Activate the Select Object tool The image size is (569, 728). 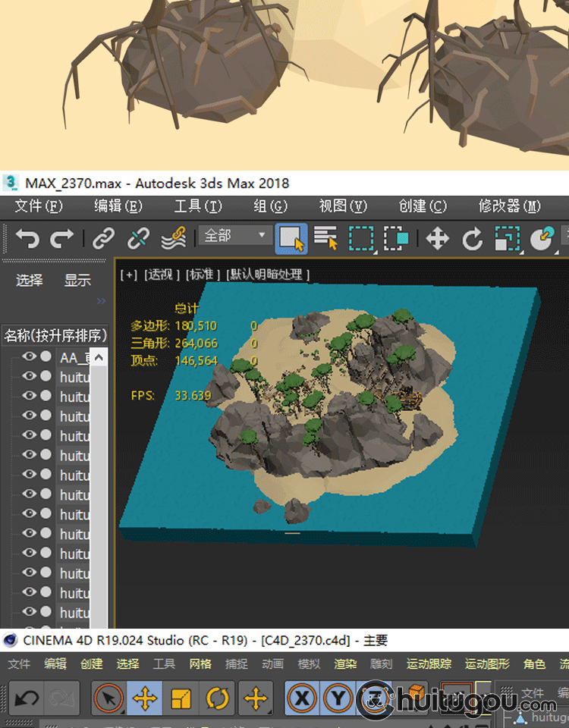point(292,239)
